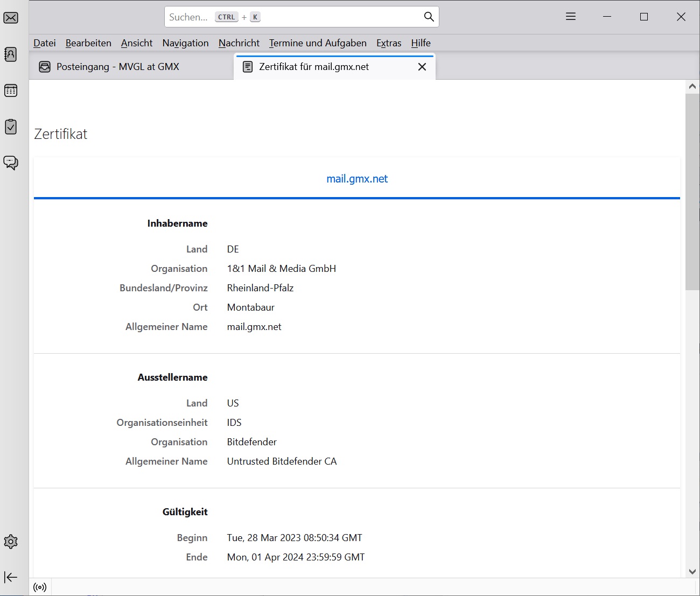The image size is (700, 596).
Task: Click the value Rheinland-Pfalz
Action: [x=260, y=288]
